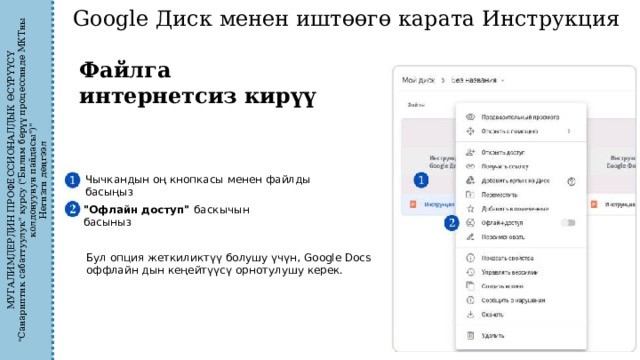Click the bold "Офлайн доступ" text in step two
Image resolution: width=640 pixels, height=360 pixels.
136,210
